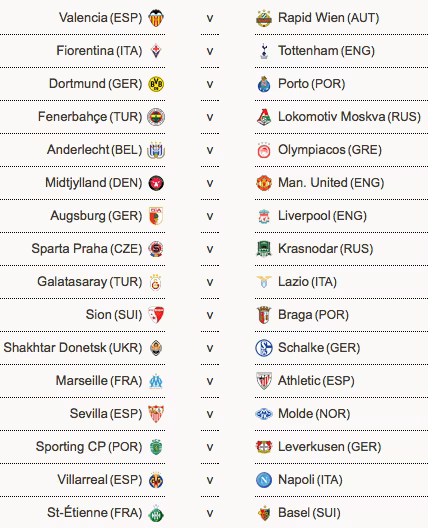428x528 pixels.
Task: Click the Bayer Leverkusen crest
Action: point(264,447)
